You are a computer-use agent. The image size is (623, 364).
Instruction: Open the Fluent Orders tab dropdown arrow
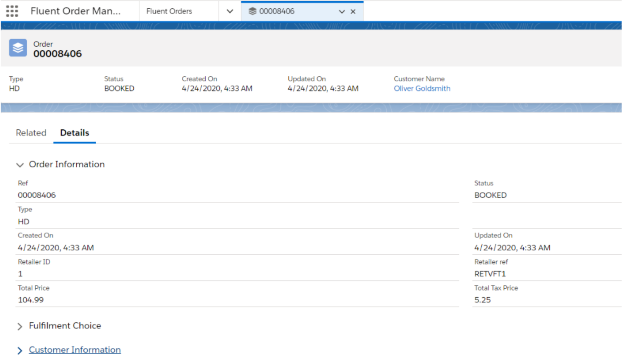230,11
